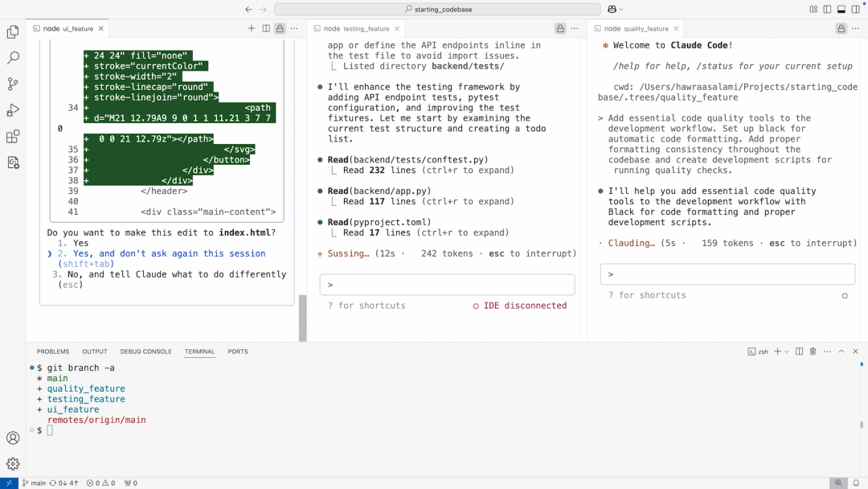Open the Run and Debug view
The width and height of the screenshot is (868, 489).
point(13,111)
